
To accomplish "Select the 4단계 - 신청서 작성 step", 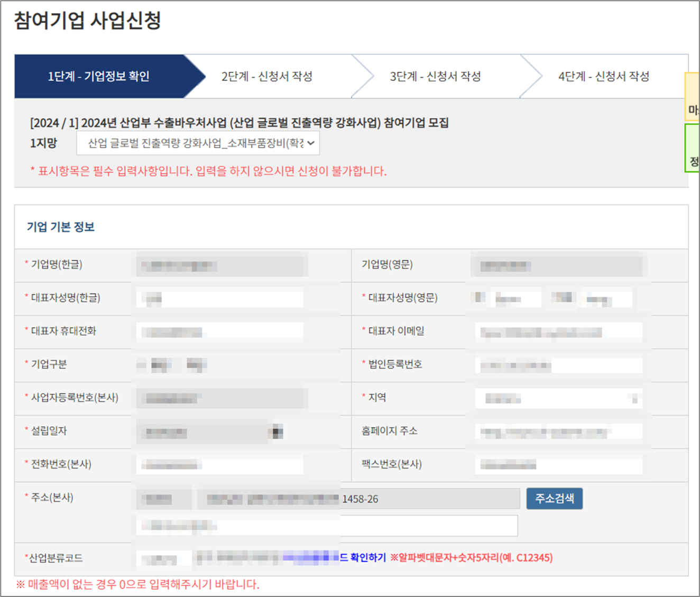I will click(604, 76).
